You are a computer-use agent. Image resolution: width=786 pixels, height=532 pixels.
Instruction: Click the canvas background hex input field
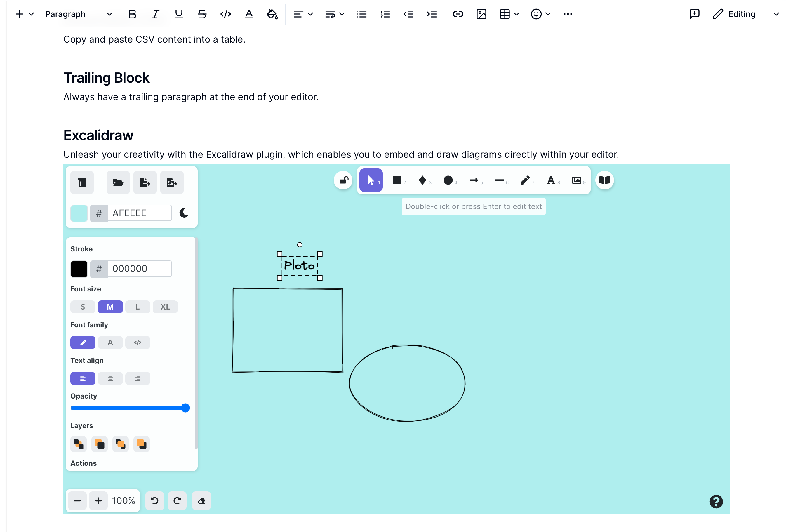click(x=140, y=213)
